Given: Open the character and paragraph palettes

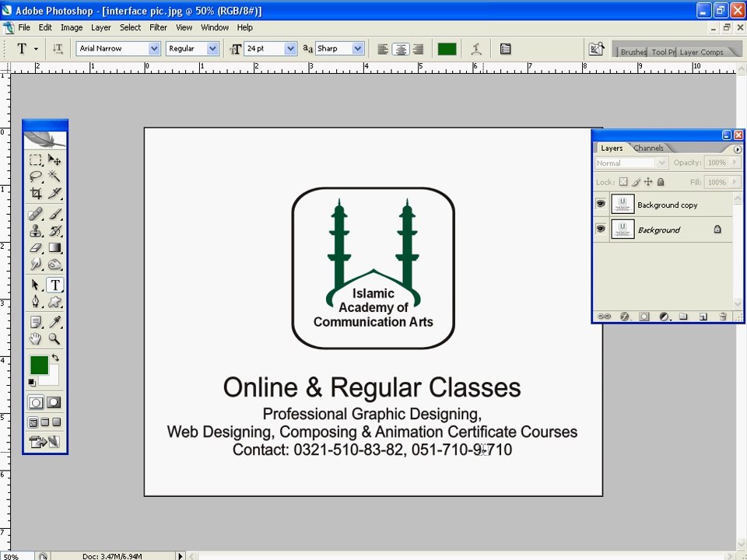Looking at the screenshot, I should coord(506,48).
